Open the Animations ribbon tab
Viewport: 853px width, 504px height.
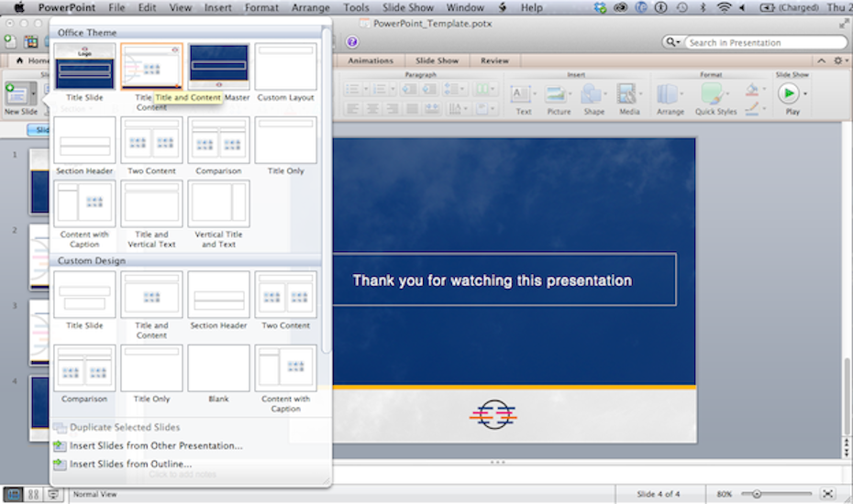(371, 60)
